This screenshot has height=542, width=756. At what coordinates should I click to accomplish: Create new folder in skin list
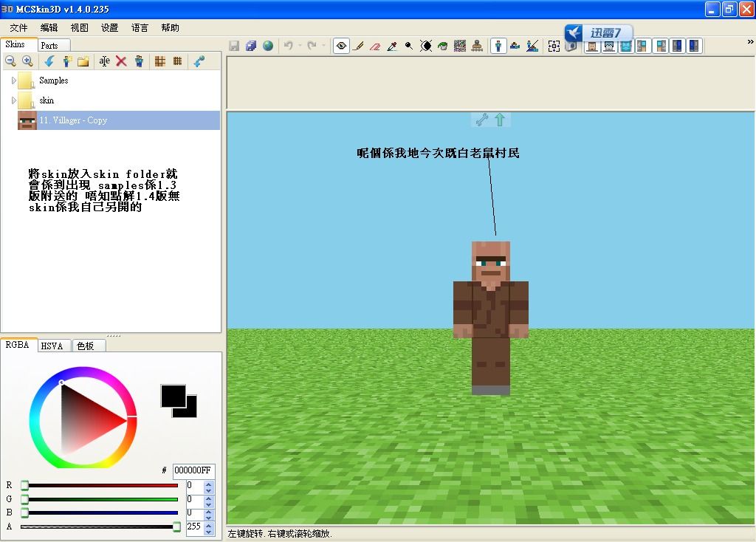pos(83,61)
